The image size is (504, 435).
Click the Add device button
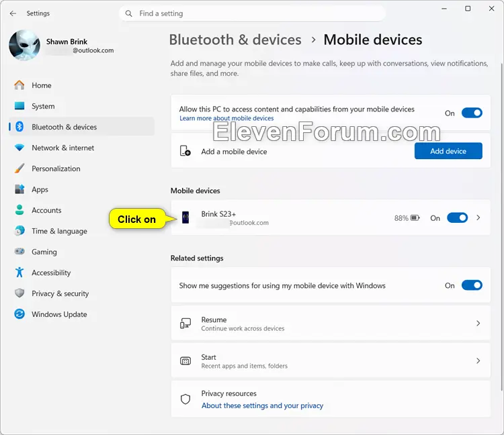[x=448, y=151]
